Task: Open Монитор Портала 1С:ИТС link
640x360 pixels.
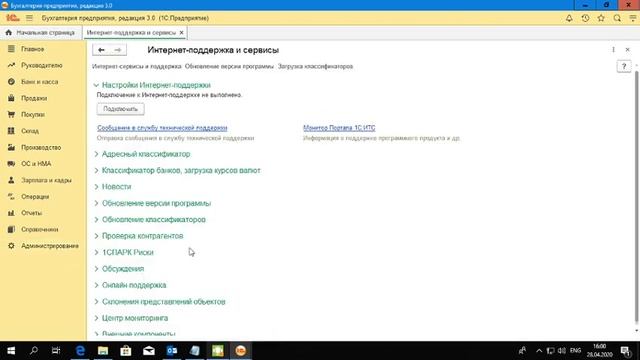Action: click(339, 128)
